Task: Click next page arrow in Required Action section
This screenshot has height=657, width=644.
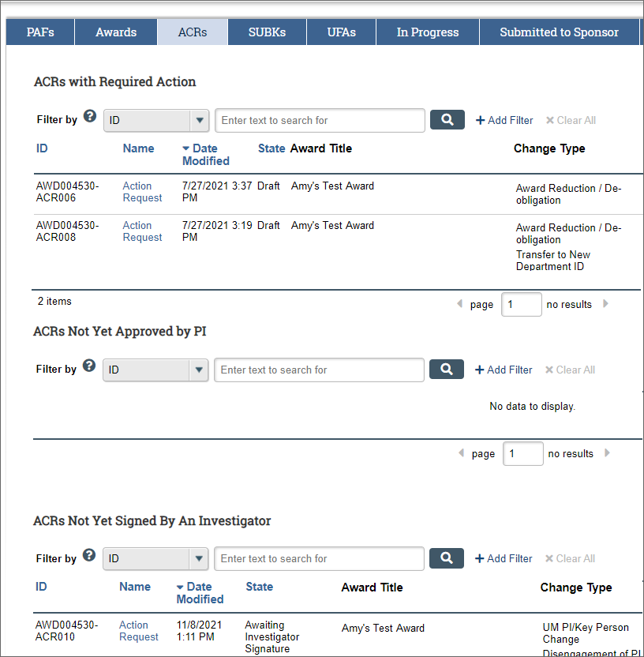Action: 606,304
